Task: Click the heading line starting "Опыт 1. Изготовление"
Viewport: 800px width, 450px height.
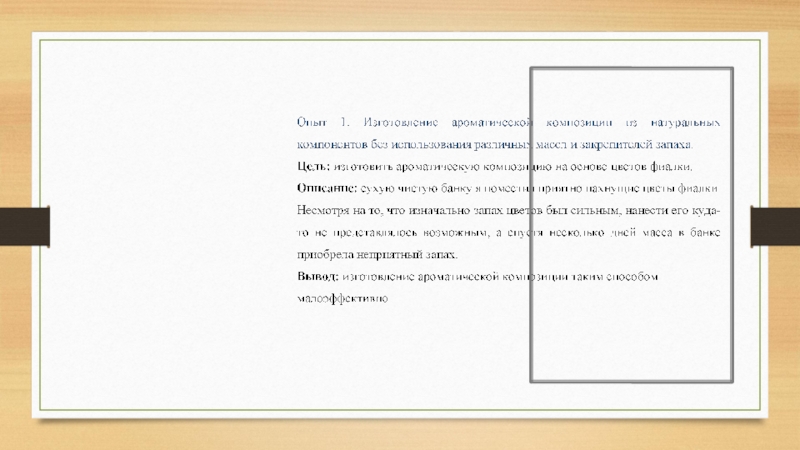Action: [x=508, y=123]
